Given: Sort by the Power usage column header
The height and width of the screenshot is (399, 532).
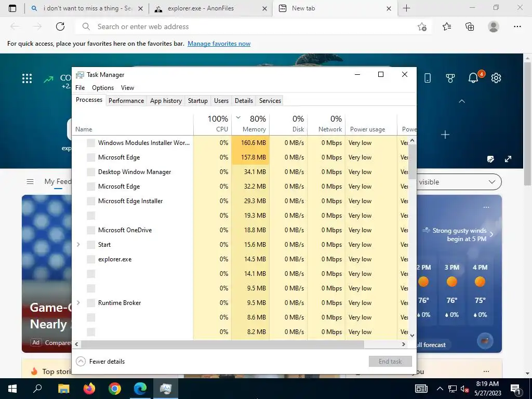Looking at the screenshot, I should [371, 124].
